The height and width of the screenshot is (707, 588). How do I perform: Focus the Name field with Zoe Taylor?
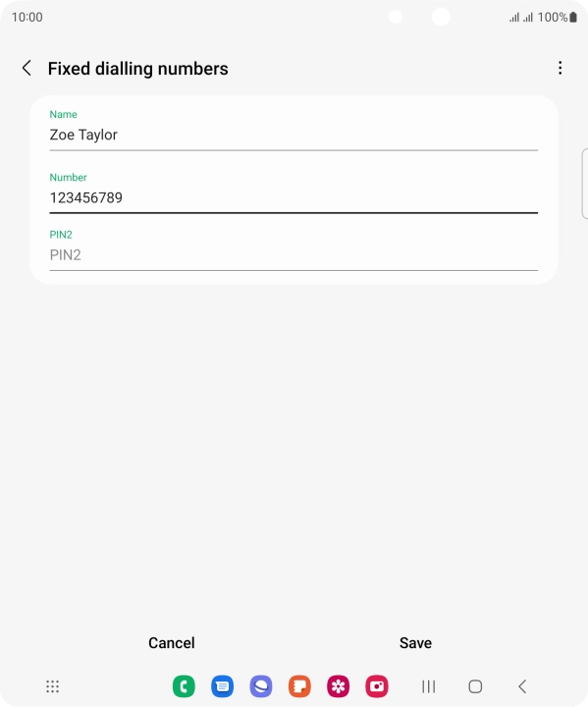(294, 135)
